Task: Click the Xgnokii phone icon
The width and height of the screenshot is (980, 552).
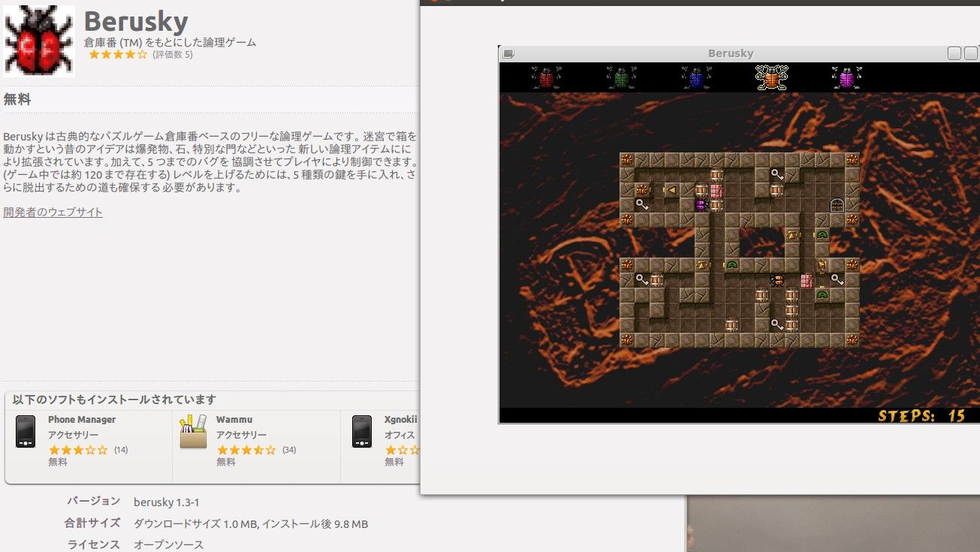Action: pyautogui.click(x=362, y=431)
